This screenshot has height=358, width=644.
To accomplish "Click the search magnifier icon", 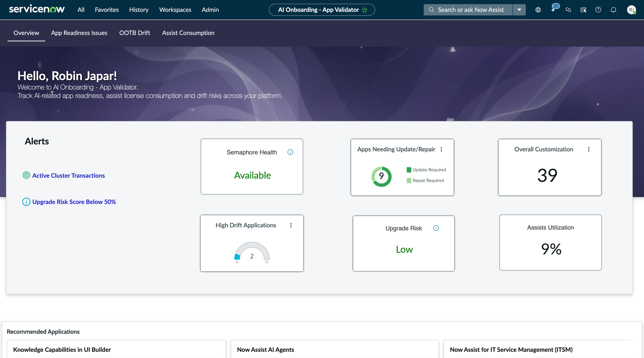I will [x=431, y=10].
